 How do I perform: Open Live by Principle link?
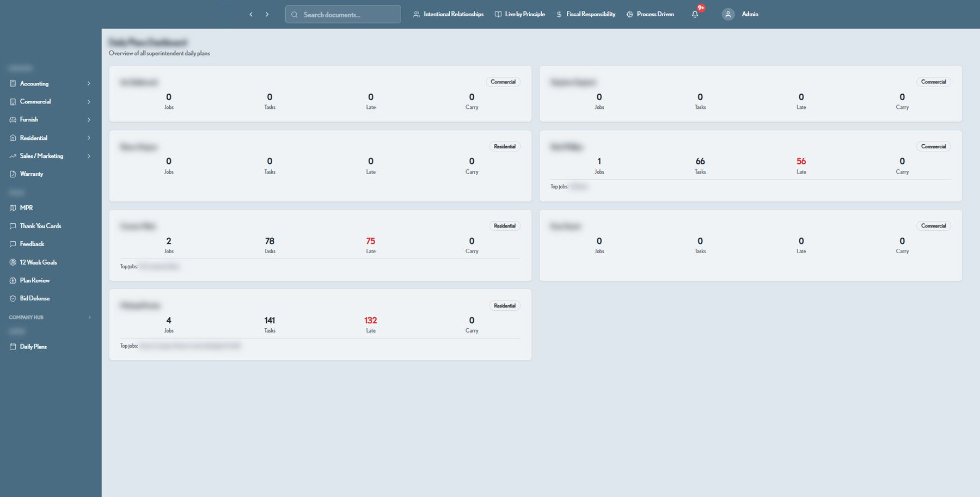520,15
